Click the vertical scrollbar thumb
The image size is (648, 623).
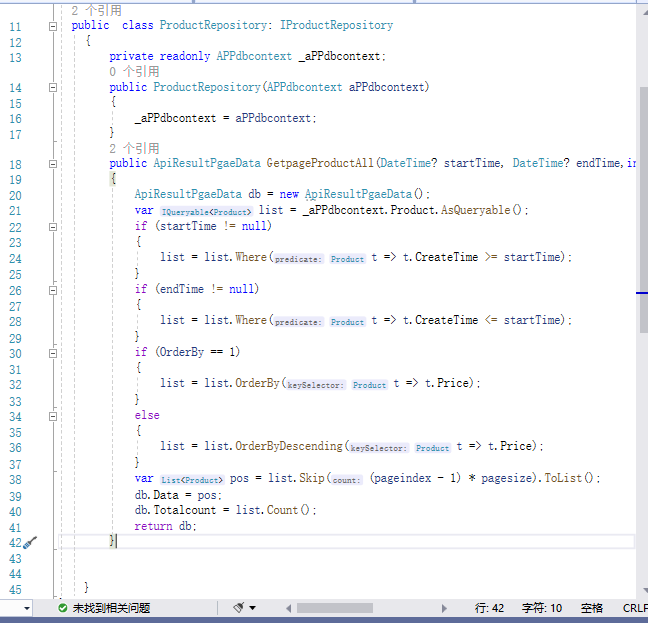(644, 209)
